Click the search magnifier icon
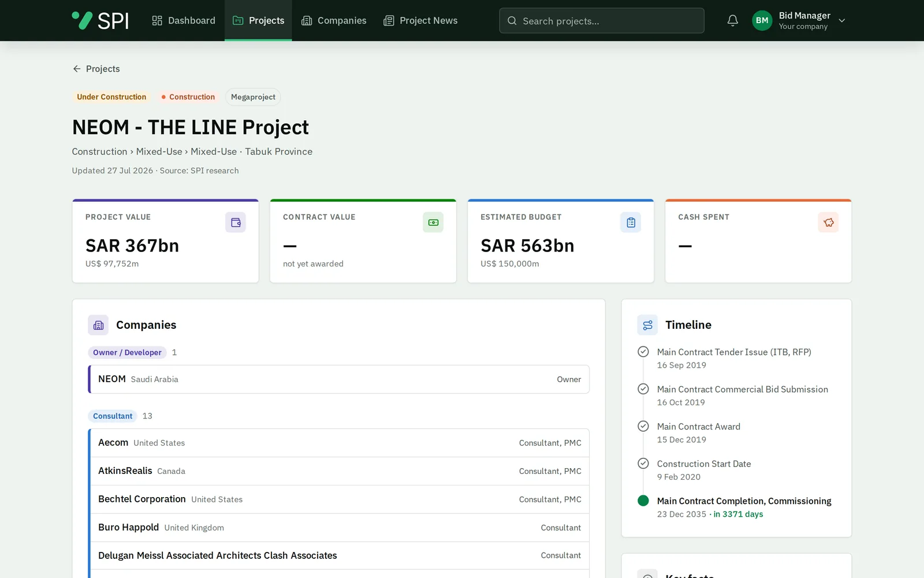The image size is (924, 578). [512, 21]
